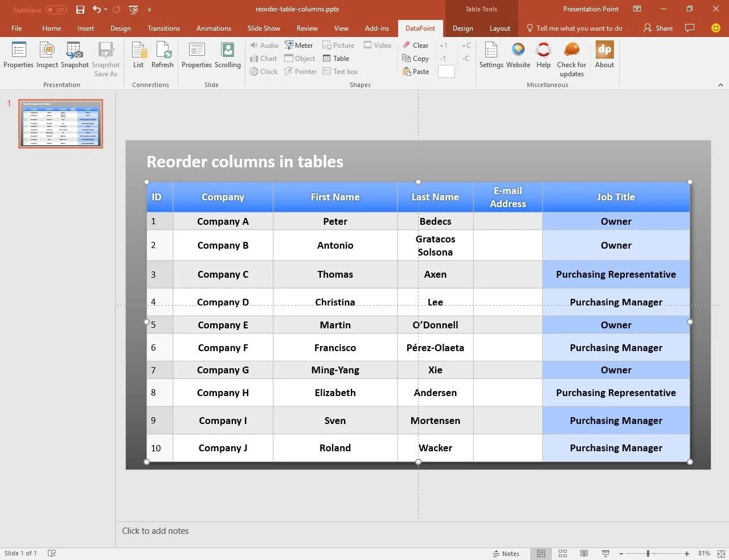This screenshot has width=729, height=560.
Task: Open Customize Quick Access Toolbar dropdown
Action: 149,10
